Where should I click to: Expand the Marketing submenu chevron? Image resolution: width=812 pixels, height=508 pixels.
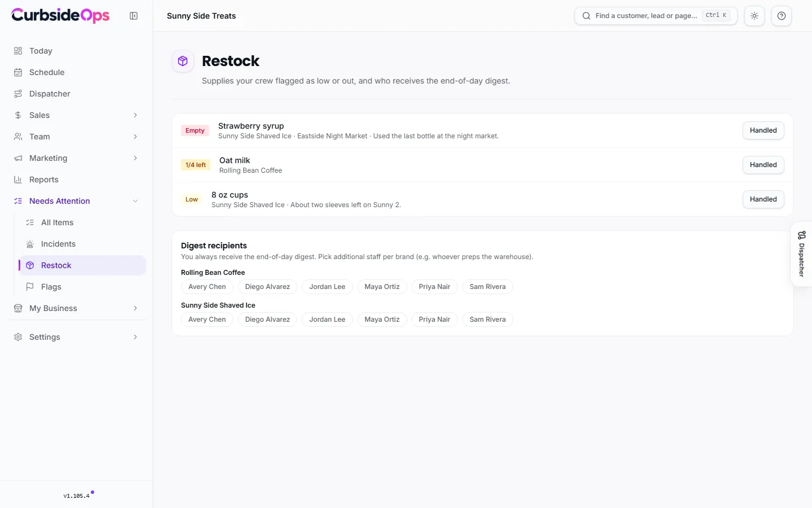point(135,158)
